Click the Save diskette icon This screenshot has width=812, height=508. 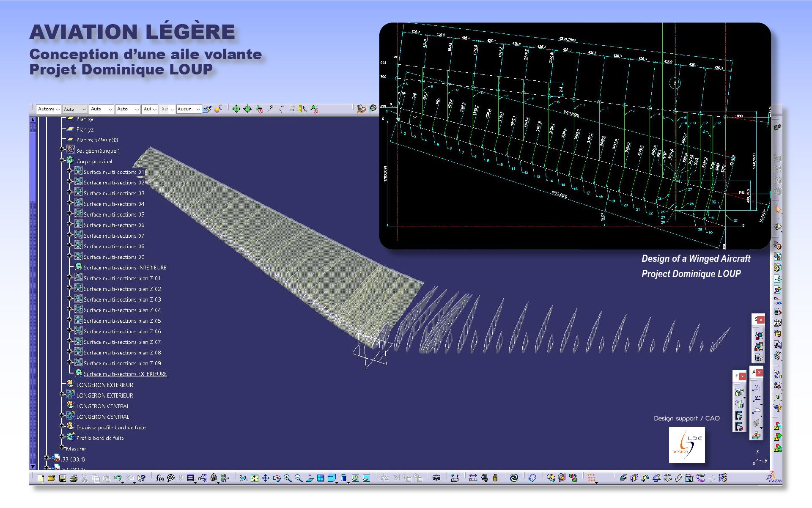(63, 478)
